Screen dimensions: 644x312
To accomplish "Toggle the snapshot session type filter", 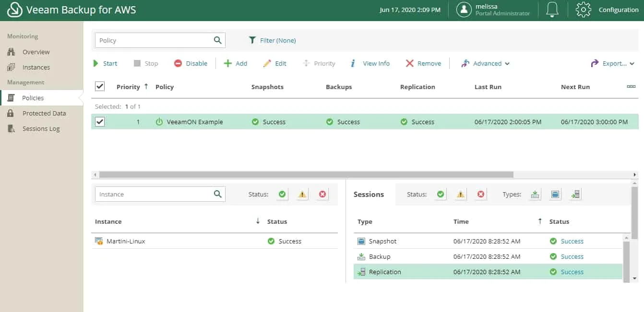I will (555, 194).
